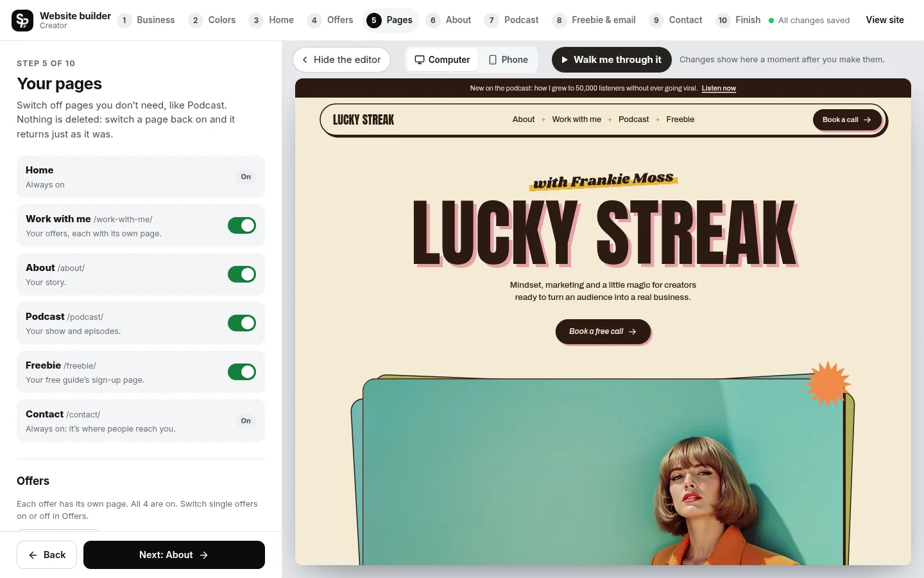Click the back arrow icon in Back button

click(33, 555)
